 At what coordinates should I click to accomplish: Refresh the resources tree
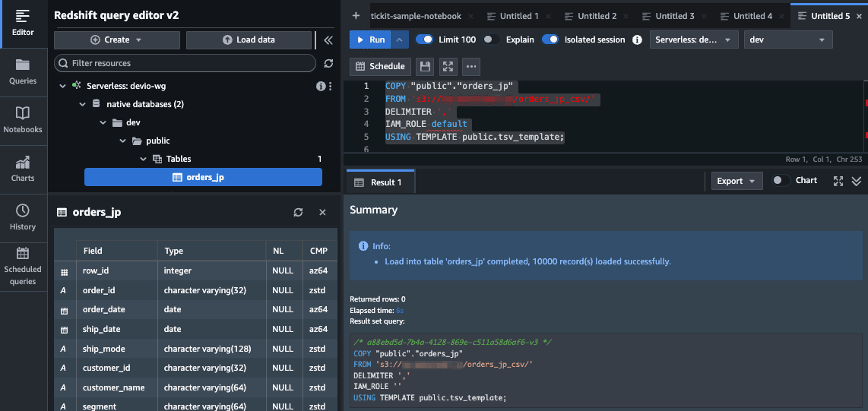tap(328, 64)
